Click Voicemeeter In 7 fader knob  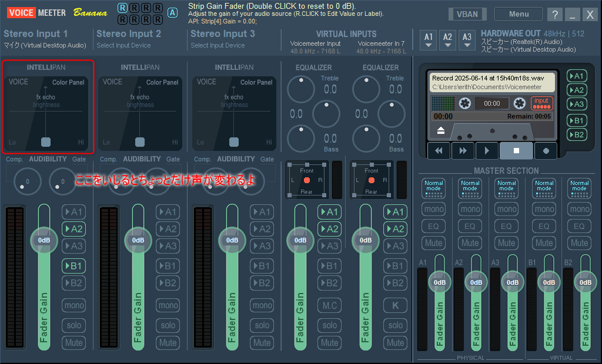pos(366,240)
